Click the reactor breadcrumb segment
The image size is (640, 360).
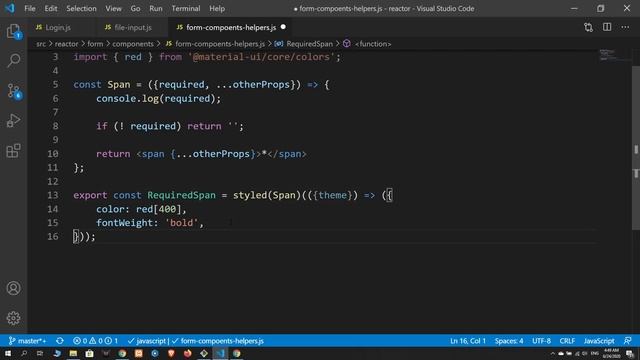coord(67,44)
